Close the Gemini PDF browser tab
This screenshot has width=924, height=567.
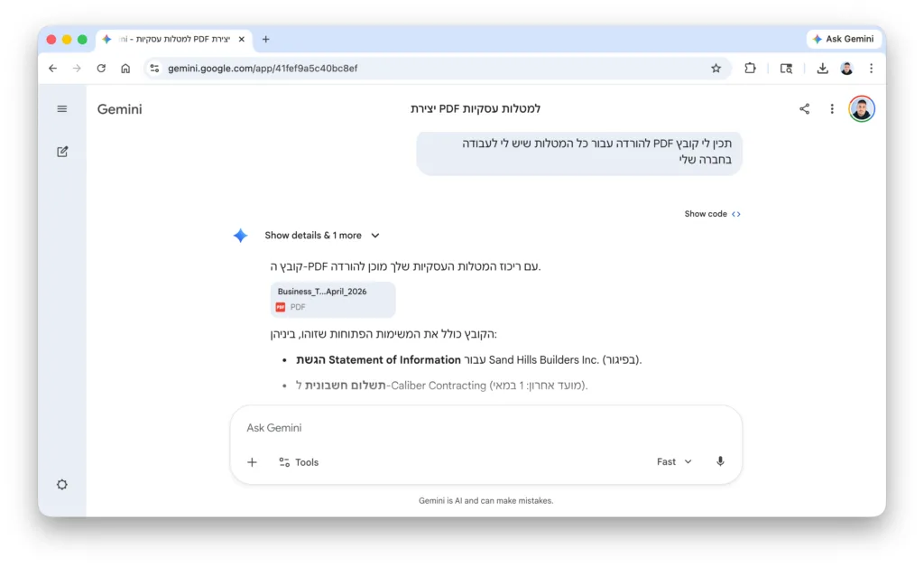pyautogui.click(x=242, y=39)
